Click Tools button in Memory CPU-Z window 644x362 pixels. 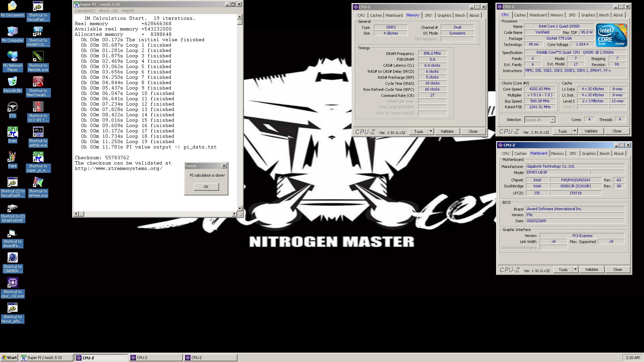(419, 131)
